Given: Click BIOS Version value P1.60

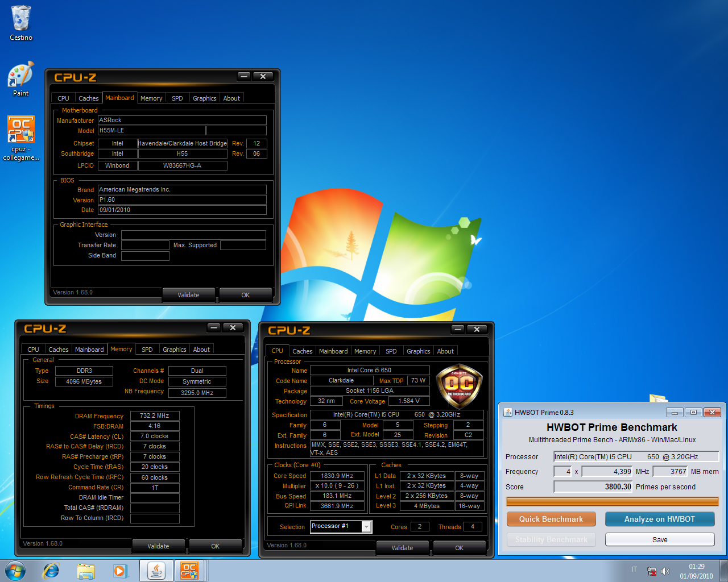Looking at the screenshot, I should click(182, 199).
